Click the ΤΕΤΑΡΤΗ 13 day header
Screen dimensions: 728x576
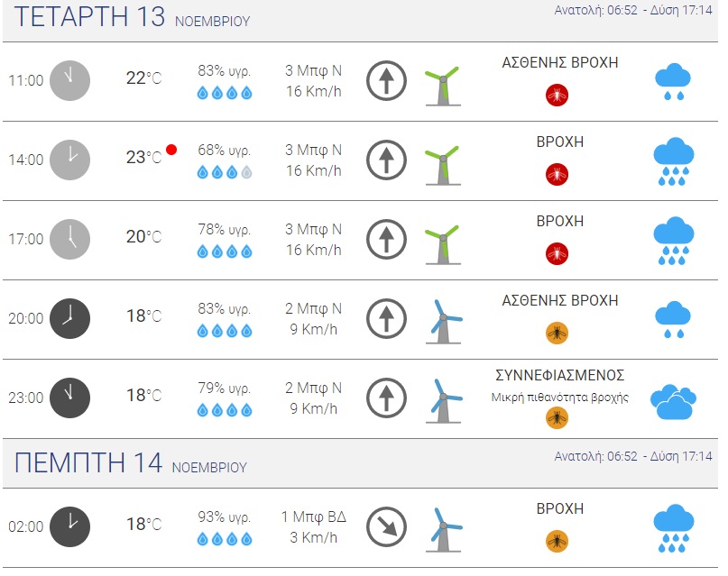tap(90, 18)
